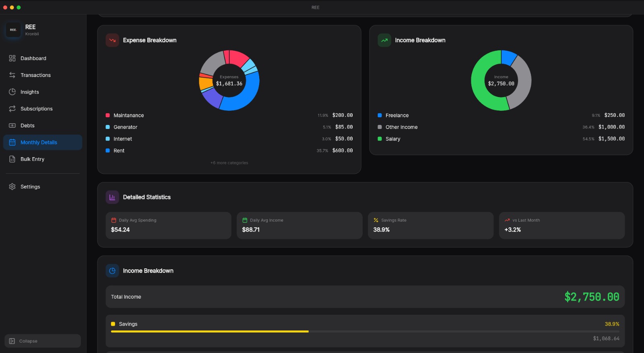Click the Expense Breakdown trend-down icon

pyautogui.click(x=112, y=40)
